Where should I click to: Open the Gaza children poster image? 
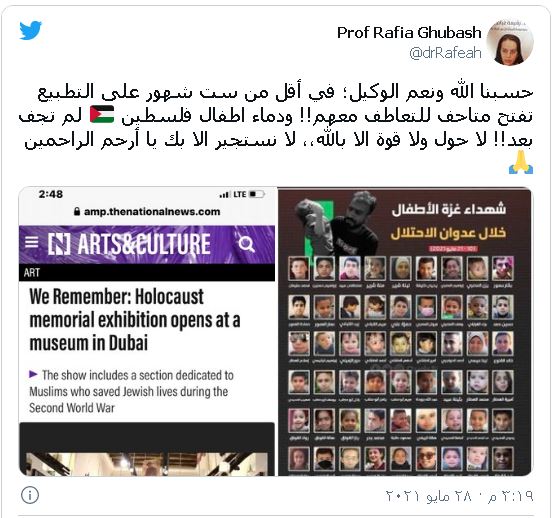tap(404, 331)
